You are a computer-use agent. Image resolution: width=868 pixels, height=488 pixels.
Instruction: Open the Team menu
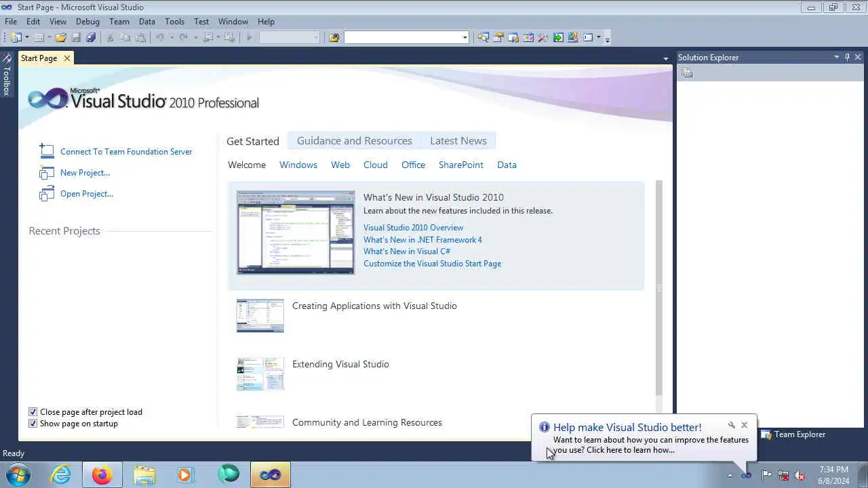coord(119,22)
